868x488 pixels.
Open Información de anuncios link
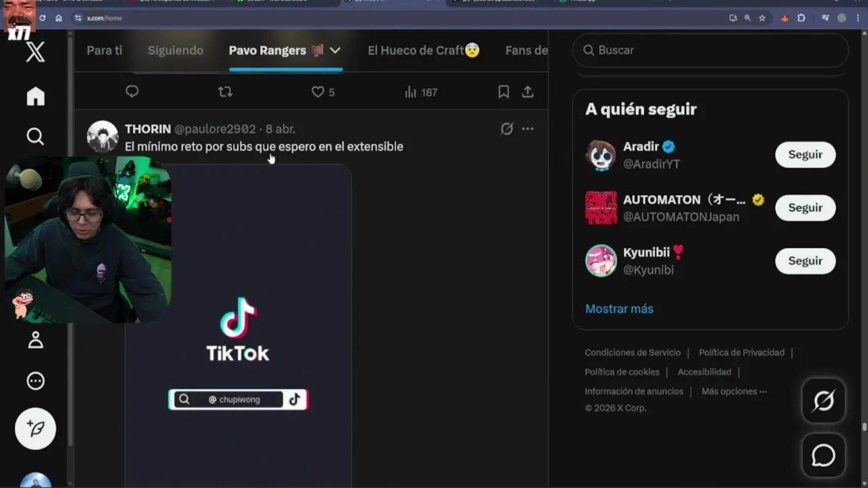pyautogui.click(x=634, y=392)
